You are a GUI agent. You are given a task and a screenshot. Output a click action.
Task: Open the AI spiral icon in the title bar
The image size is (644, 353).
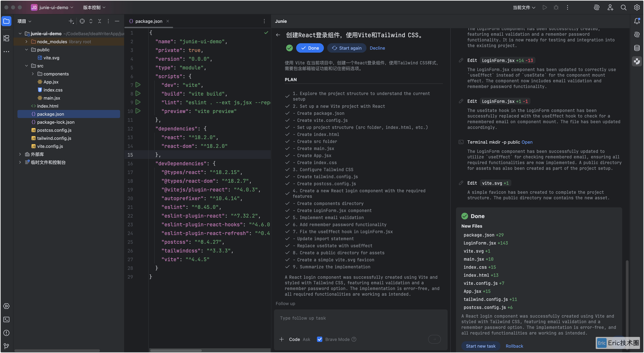point(597,8)
